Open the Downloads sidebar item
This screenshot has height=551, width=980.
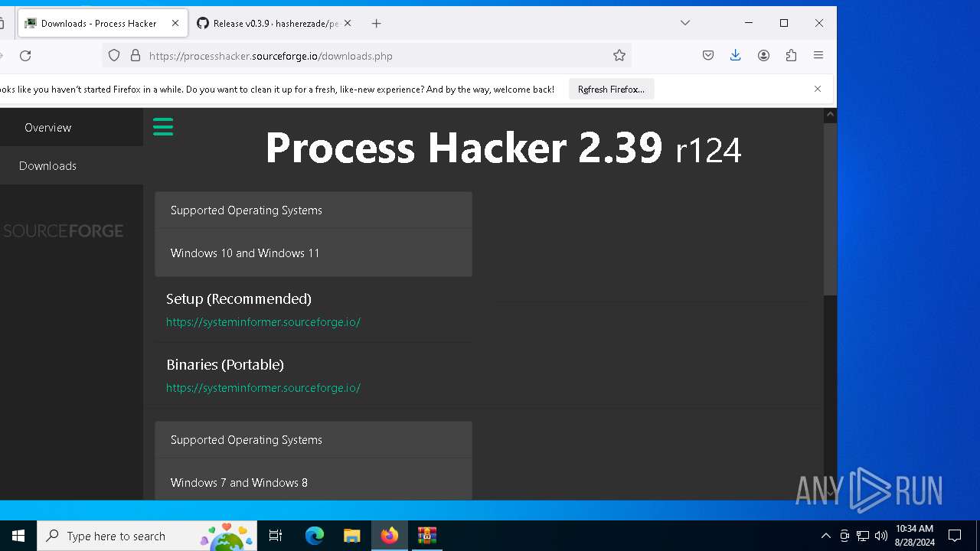(47, 166)
